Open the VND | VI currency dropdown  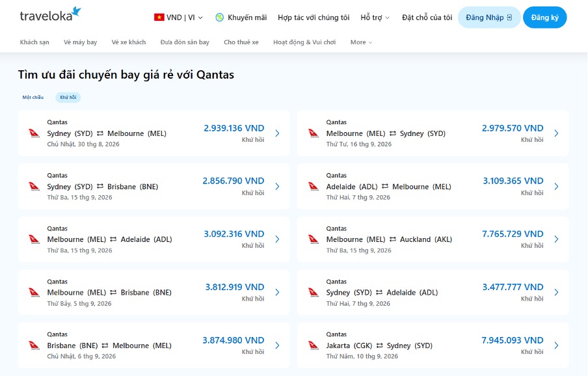tap(178, 18)
